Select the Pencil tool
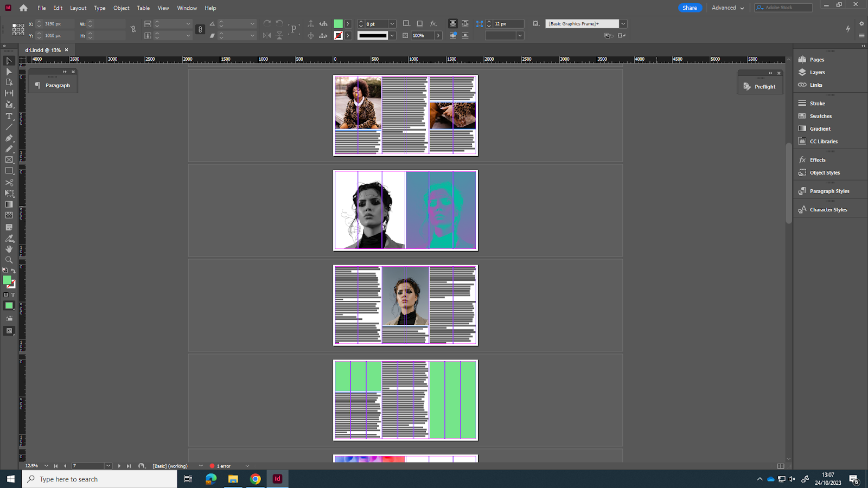The height and width of the screenshot is (488, 868). click(9, 149)
